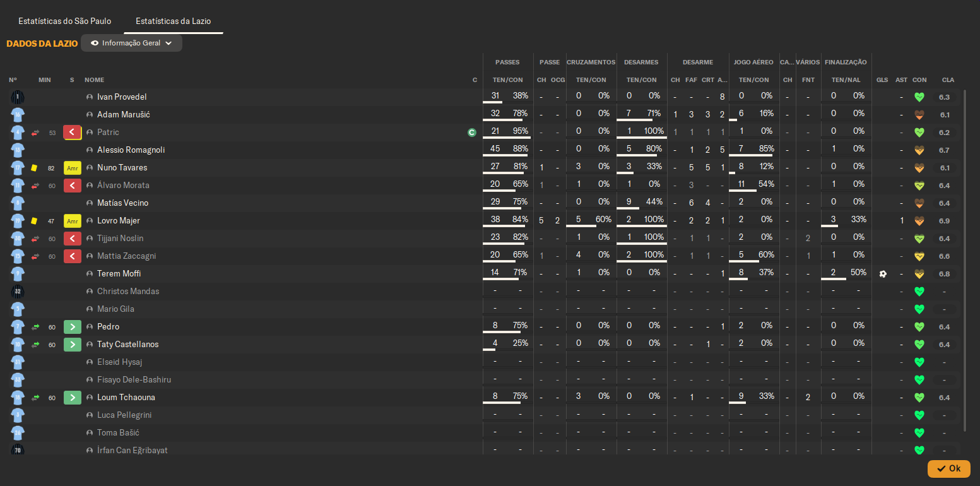Click the person icon beside Alessio Romagnoli
Viewport: 980px width, 486px height.
90,150
